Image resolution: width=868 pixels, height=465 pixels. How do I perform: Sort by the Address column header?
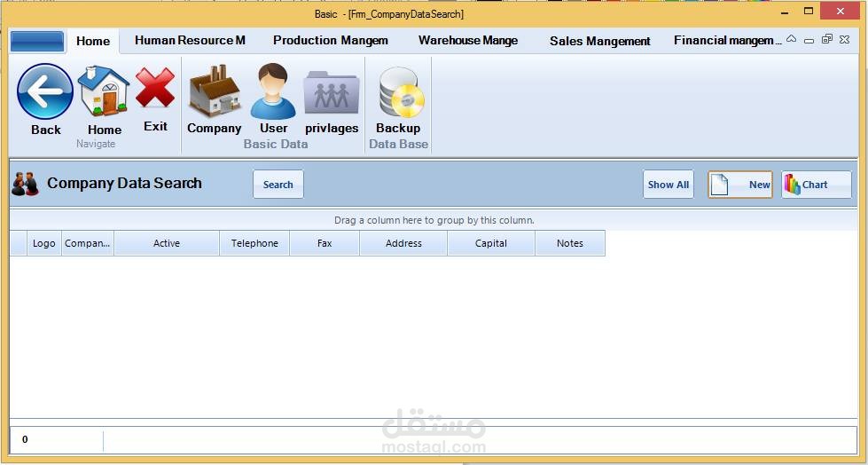(x=403, y=243)
